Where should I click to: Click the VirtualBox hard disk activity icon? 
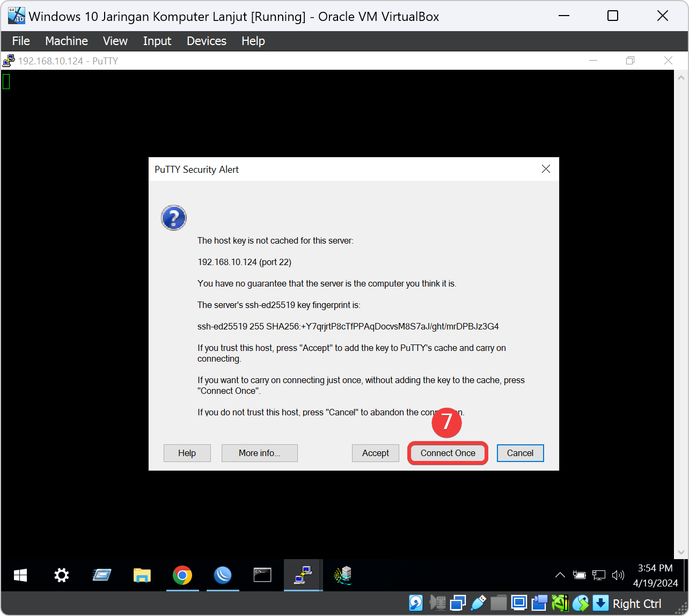[416, 603]
